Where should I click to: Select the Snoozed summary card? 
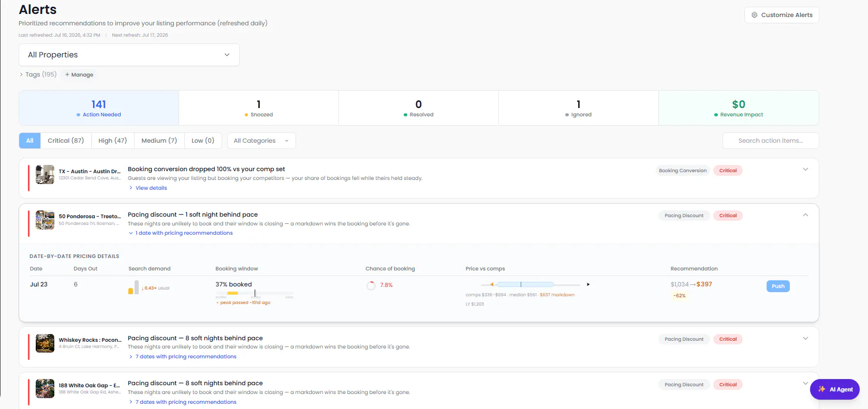259,108
